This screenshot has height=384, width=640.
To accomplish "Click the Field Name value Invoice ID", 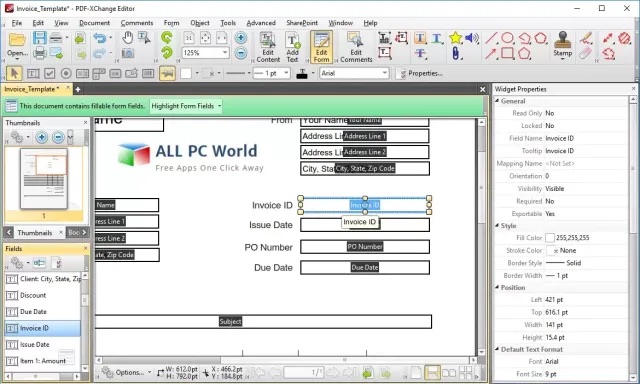I will click(x=560, y=138).
